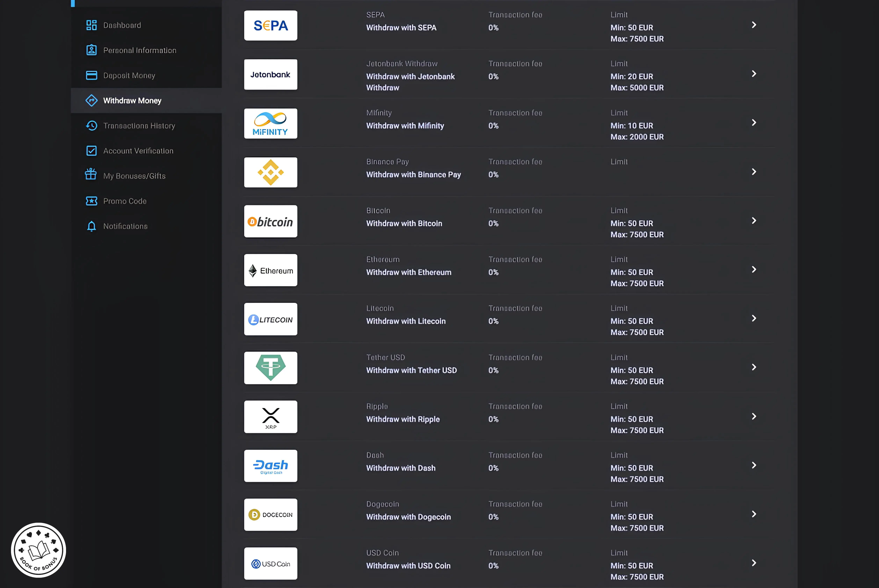Click 'Withdraw with Tether USD' text
Image resolution: width=879 pixels, height=588 pixels.
click(x=411, y=370)
